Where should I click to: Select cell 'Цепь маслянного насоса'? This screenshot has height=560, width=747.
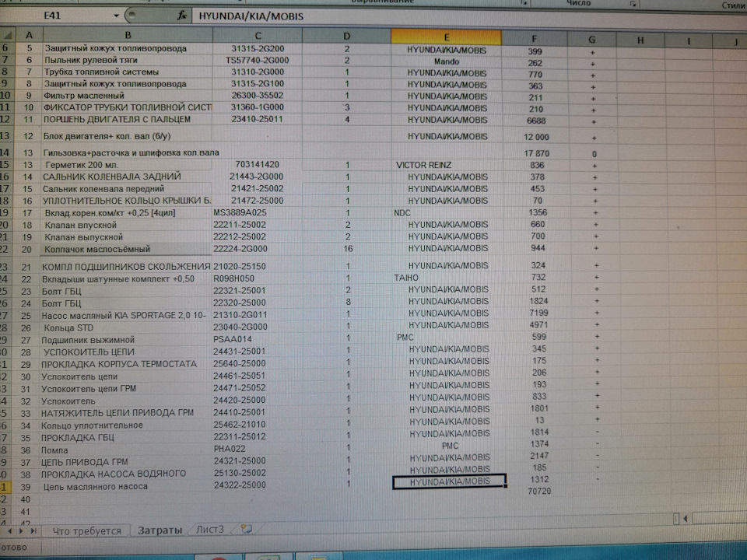coord(126,486)
